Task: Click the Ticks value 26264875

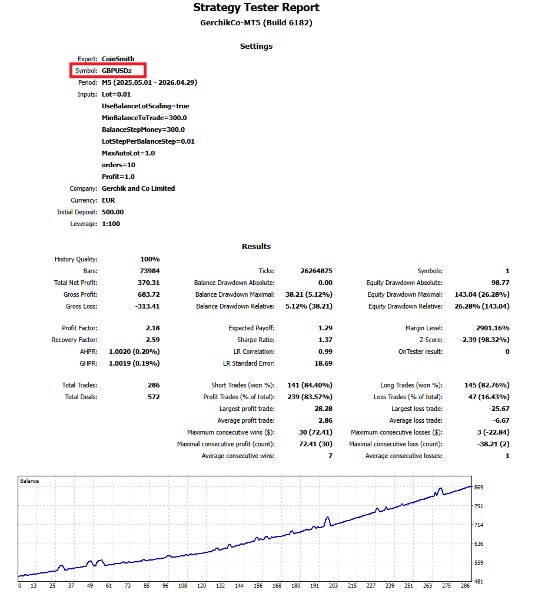Action: [316, 271]
